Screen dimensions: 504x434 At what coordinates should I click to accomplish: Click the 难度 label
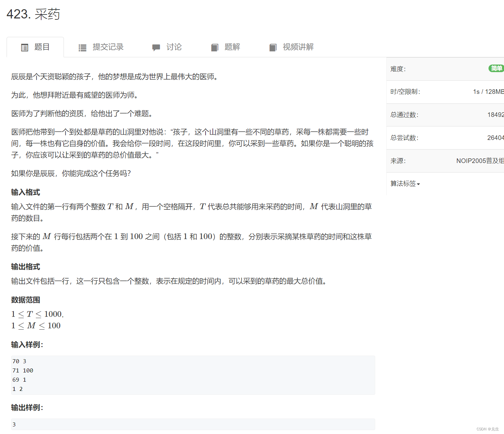tap(398, 69)
